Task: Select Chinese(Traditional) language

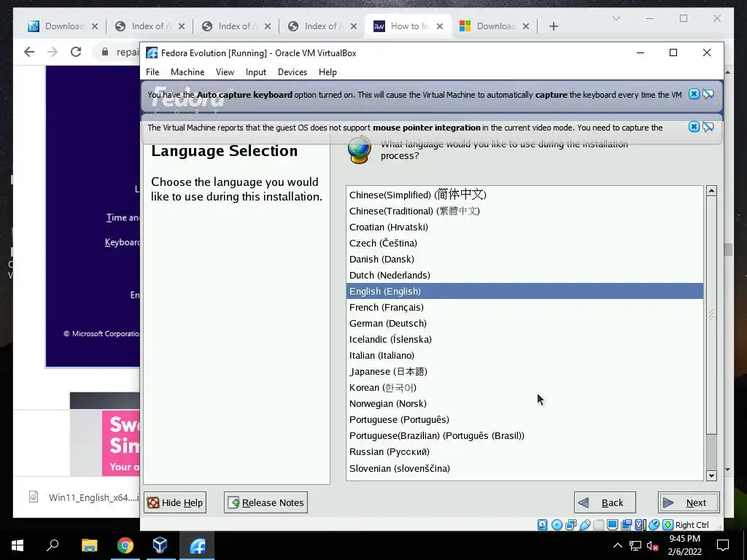Action: (525, 211)
